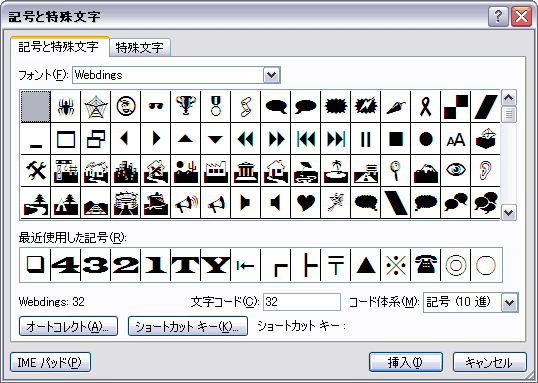Choose the trophy cup symbol
Image resolution: width=538 pixels, height=383 pixels.
point(186,106)
